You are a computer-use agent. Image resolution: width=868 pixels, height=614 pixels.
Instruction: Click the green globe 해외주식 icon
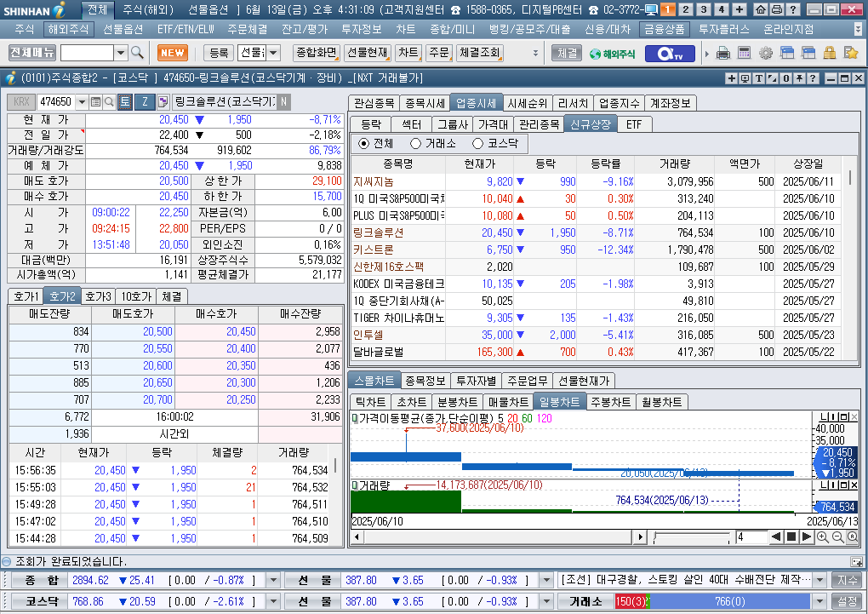pyautogui.click(x=612, y=53)
